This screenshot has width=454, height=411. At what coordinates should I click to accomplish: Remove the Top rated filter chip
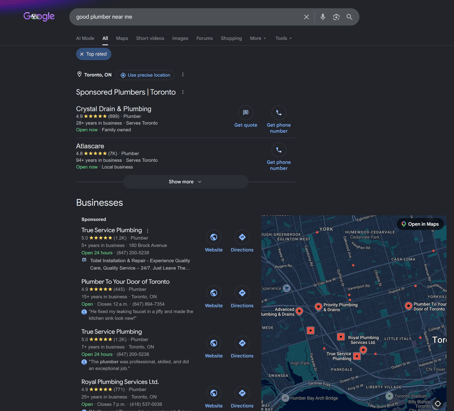tap(94, 54)
